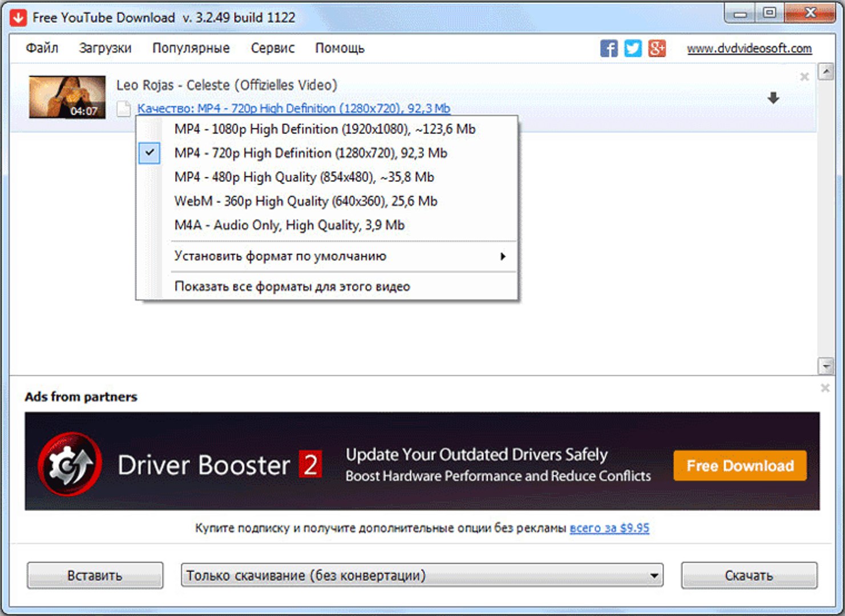Expand Установить формат по умолчанию submenu
Screen dimensions: 845x616
[327, 256]
